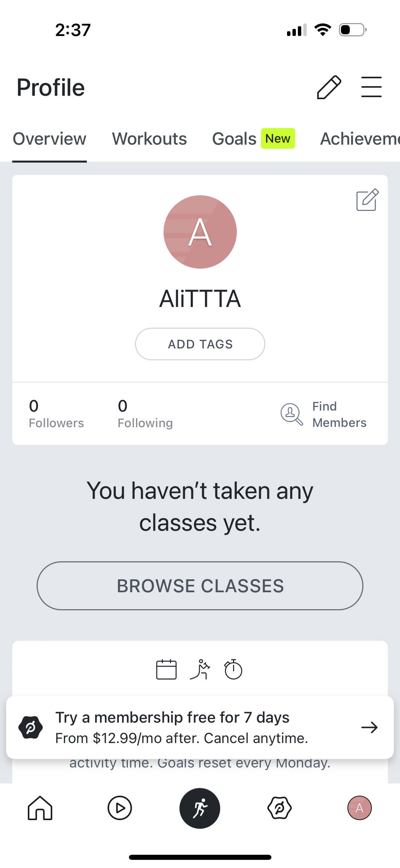Viewport: 400px width, 868px height.
Task: Switch to the Goals tab
Action: click(234, 139)
